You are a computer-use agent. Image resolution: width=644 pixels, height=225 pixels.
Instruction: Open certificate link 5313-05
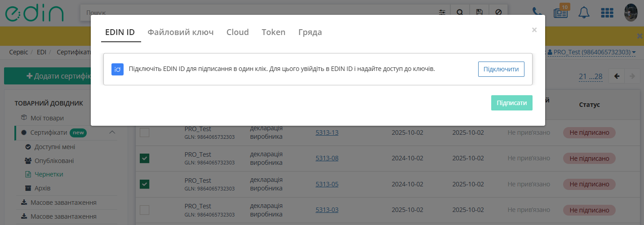(x=327, y=184)
